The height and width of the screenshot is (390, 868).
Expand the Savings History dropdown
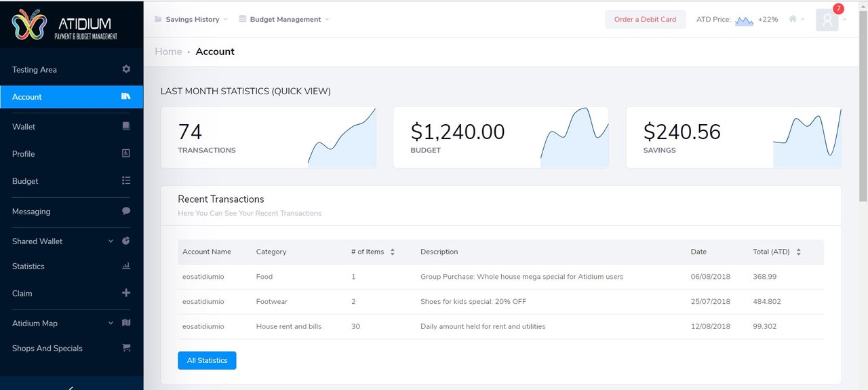pos(191,19)
